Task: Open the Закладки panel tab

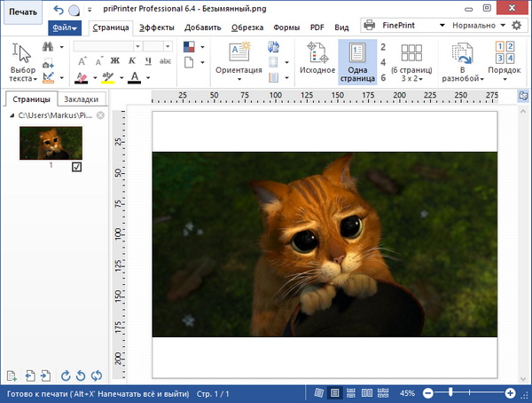Action: pyautogui.click(x=81, y=99)
